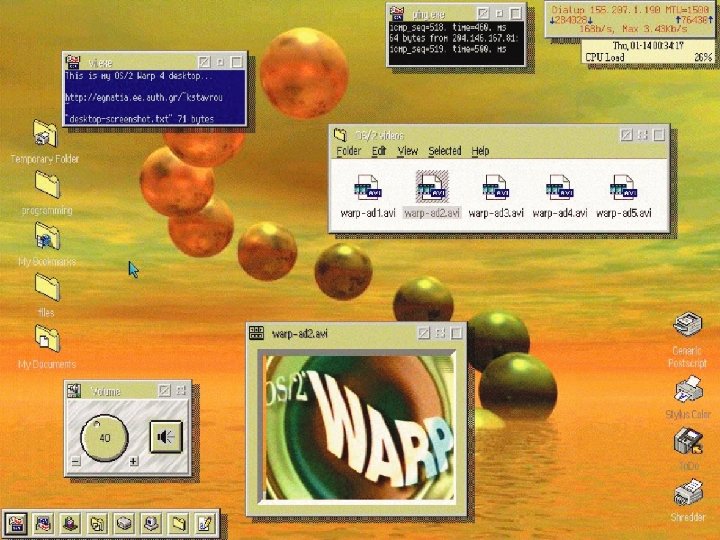Open the drive icon in launch toolbar
The height and width of the screenshot is (540, 720).
click(124, 523)
